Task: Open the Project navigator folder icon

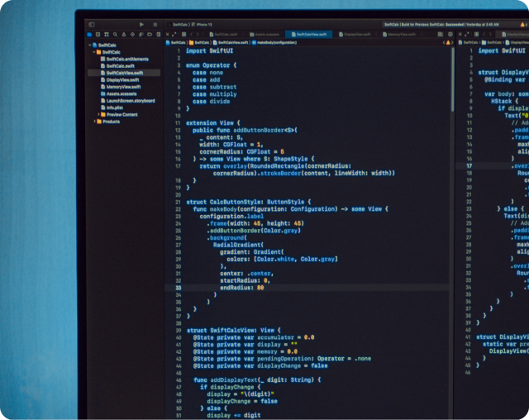Action: coord(88,35)
